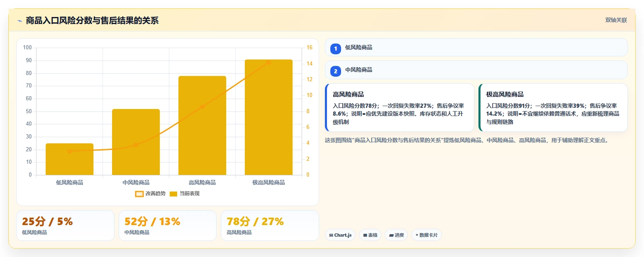Image resolution: width=644 pixels, height=257 pixels.
Task: Click the 双轴关联 label in header
Action: point(616,20)
